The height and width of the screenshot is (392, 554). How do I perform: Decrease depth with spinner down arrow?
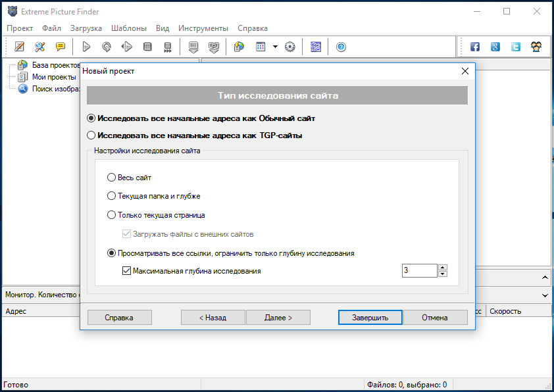point(443,274)
